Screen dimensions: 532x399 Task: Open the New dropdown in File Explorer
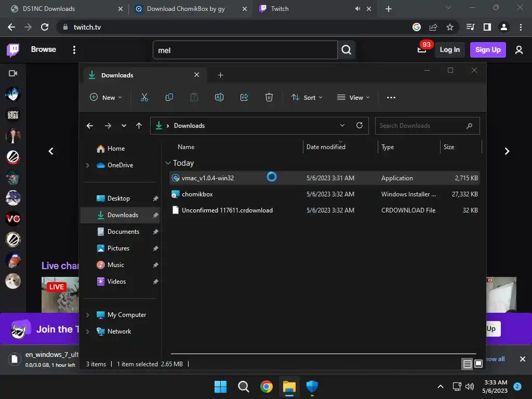click(x=105, y=97)
